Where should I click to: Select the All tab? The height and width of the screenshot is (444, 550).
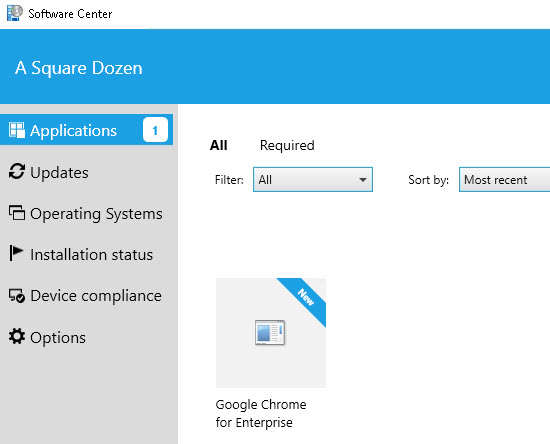coord(219,145)
